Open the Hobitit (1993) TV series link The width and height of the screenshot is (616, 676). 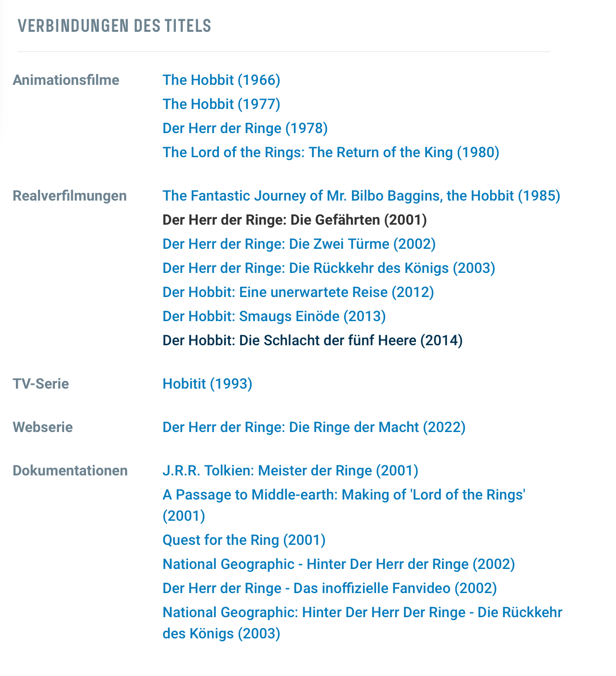coord(207,384)
